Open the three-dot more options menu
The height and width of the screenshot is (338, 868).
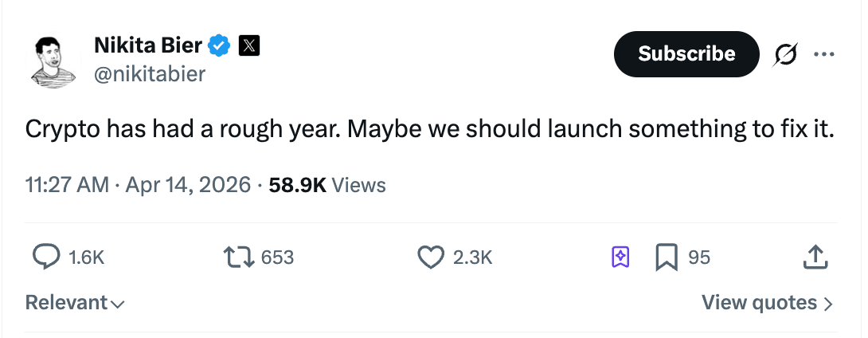pos(823,54)
